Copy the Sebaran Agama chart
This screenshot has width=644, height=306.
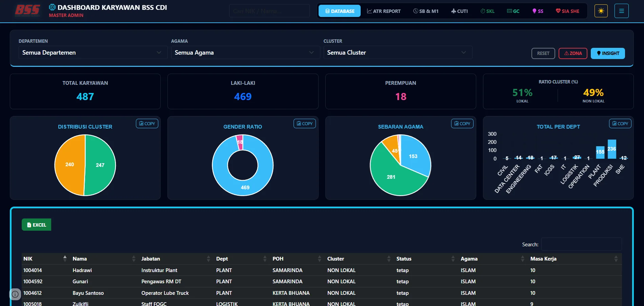click(462, 123)
